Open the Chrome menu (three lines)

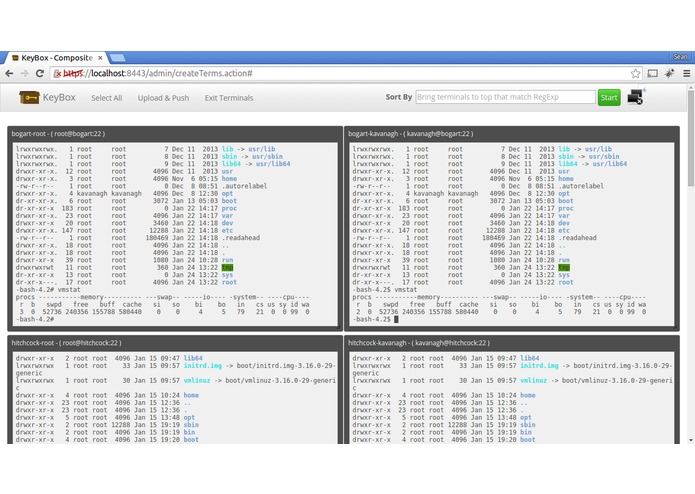(x=687, y=74)
